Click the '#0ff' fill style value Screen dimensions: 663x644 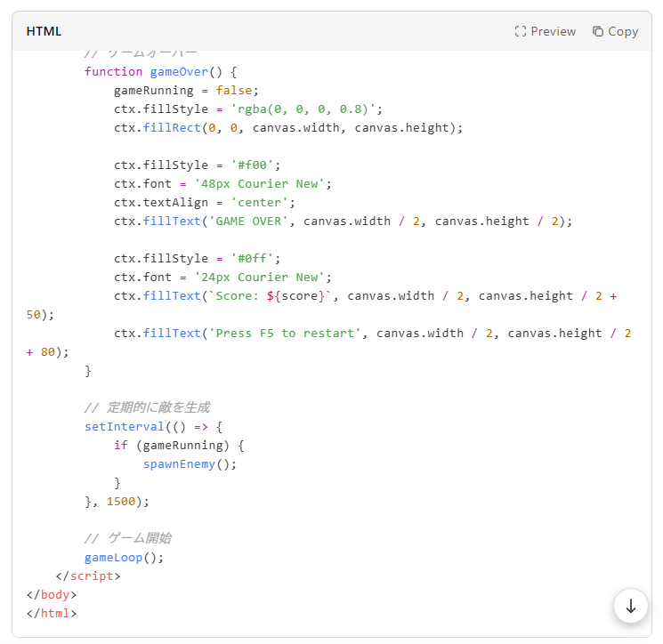pyautogui.click(x=255, y=258)
